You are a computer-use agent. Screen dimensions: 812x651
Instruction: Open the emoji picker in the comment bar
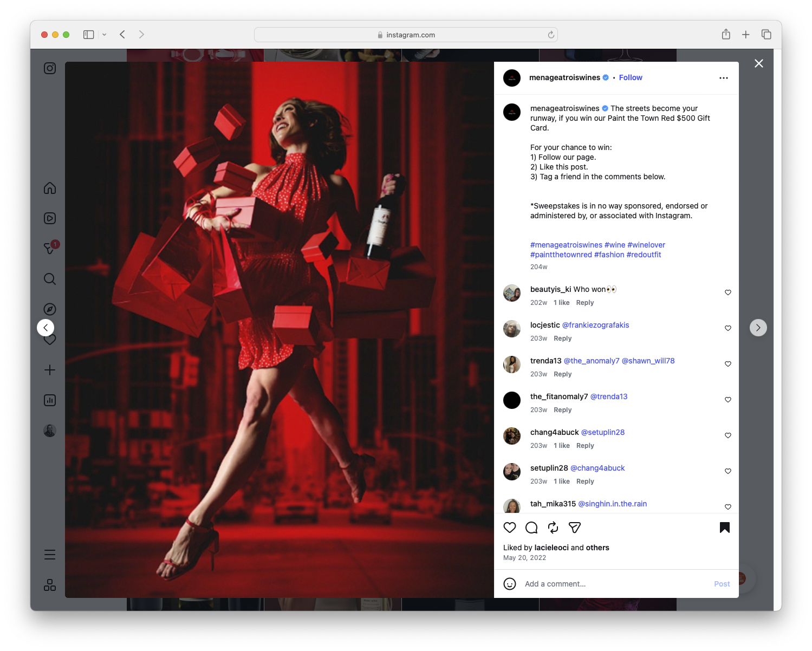[510, 584]
